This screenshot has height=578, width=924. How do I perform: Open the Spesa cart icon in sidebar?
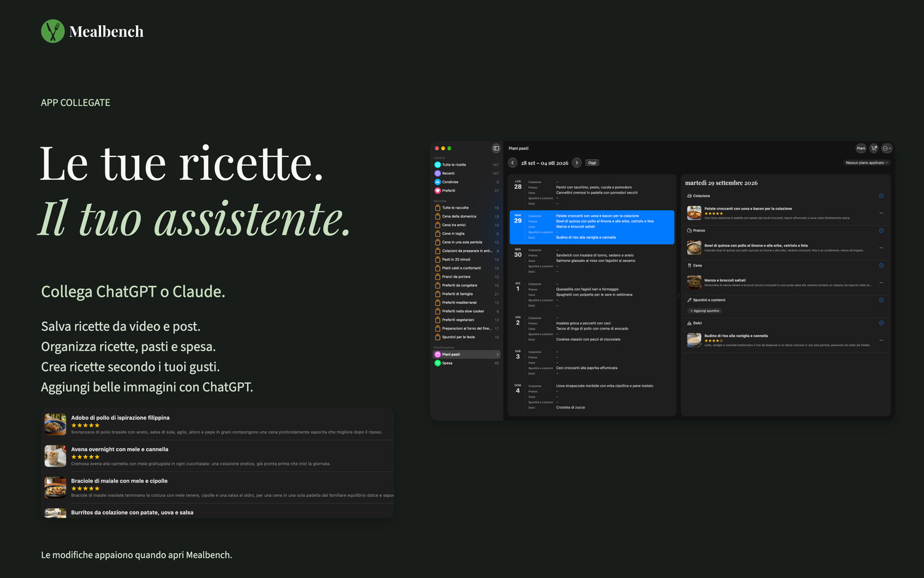(437, 363)
